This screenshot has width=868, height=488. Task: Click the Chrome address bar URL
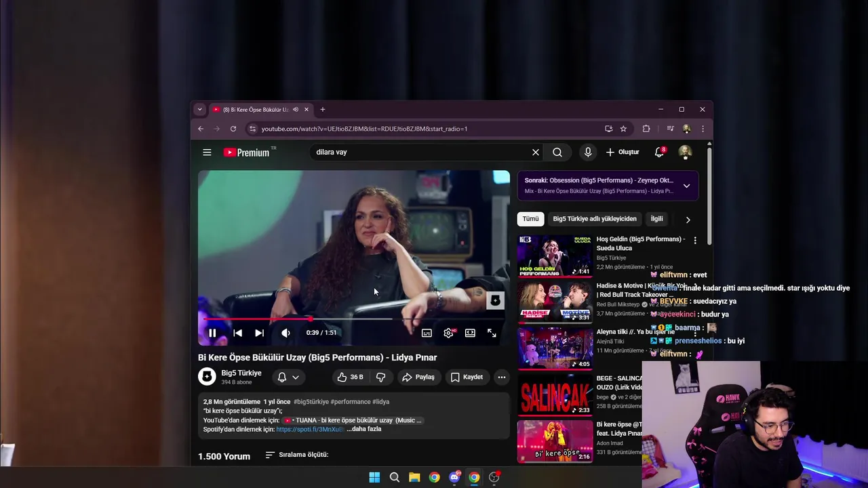coord(364,129)
